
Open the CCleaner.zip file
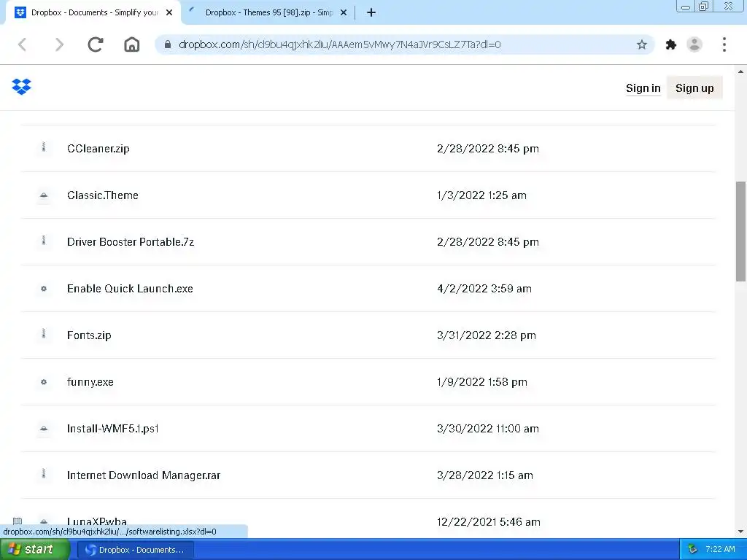coord(98,149)
